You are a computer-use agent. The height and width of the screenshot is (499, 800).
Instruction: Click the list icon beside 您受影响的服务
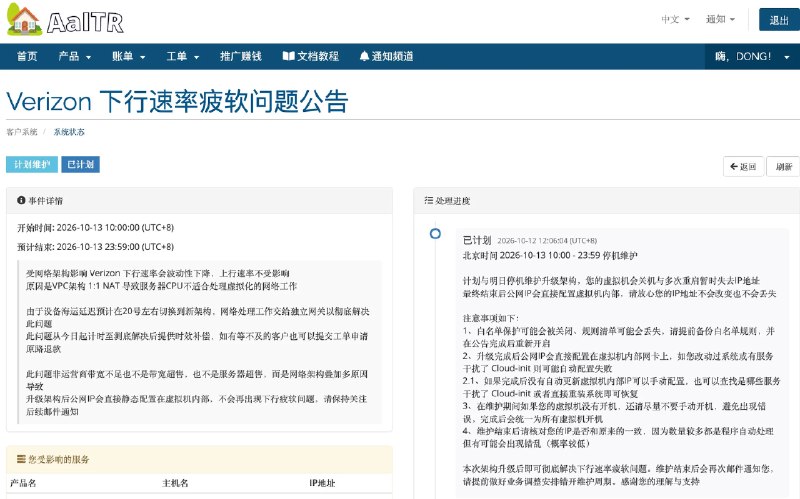click(21, 459)
